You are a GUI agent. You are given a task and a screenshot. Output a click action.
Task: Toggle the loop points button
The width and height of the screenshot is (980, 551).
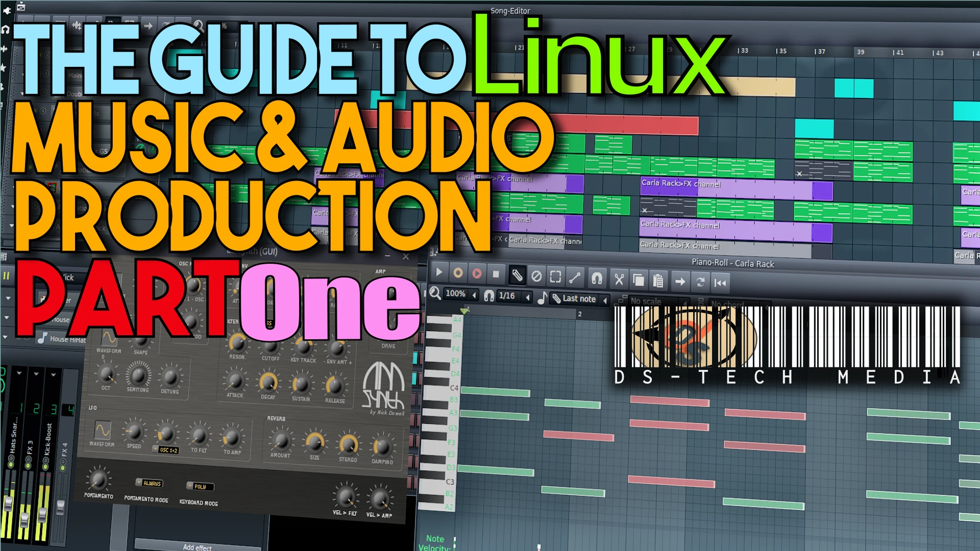point(700,282)
